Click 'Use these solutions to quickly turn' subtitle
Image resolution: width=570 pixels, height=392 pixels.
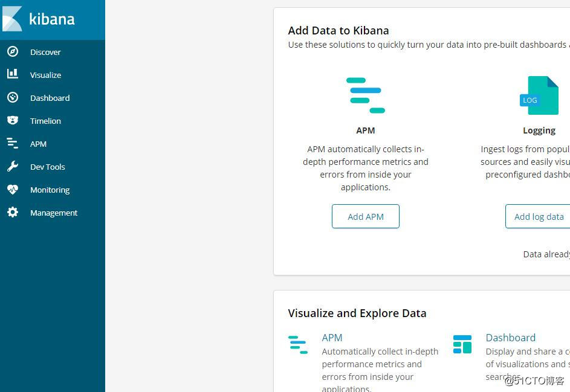tap(429, 45)
